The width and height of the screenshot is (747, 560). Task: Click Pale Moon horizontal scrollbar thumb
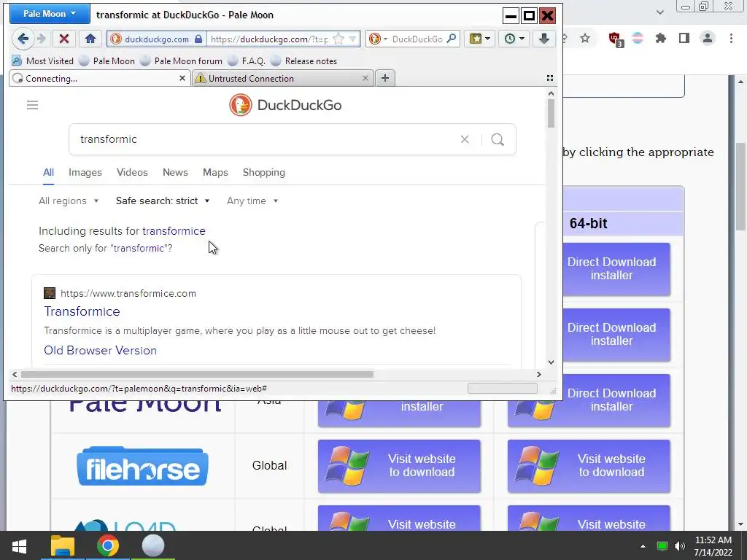point(197,374)
